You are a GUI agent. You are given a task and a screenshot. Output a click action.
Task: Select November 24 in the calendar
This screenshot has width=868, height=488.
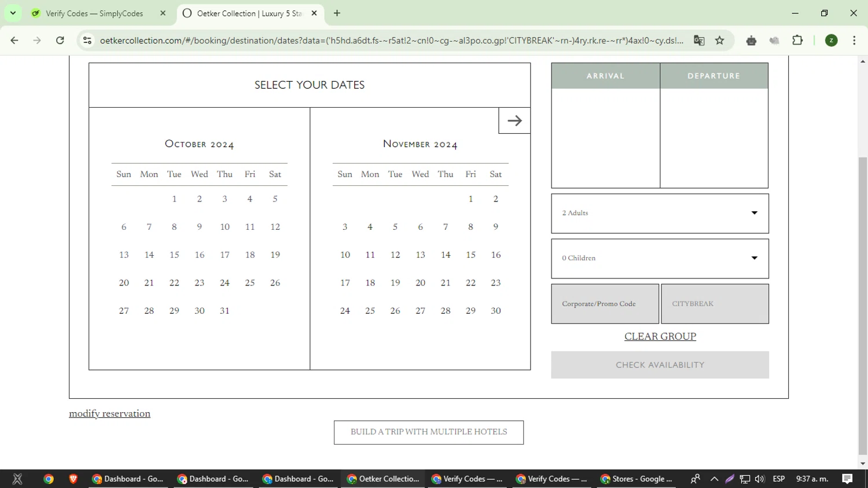pos(345,311)
